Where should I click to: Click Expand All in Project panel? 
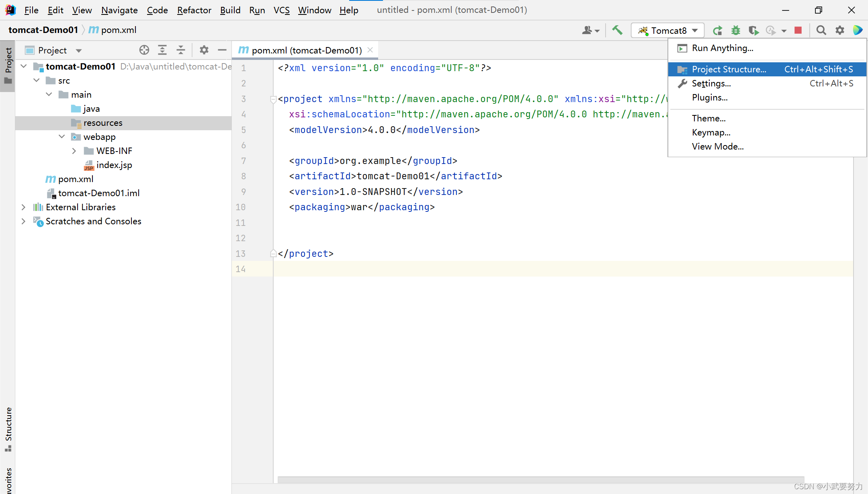[162, 50]
